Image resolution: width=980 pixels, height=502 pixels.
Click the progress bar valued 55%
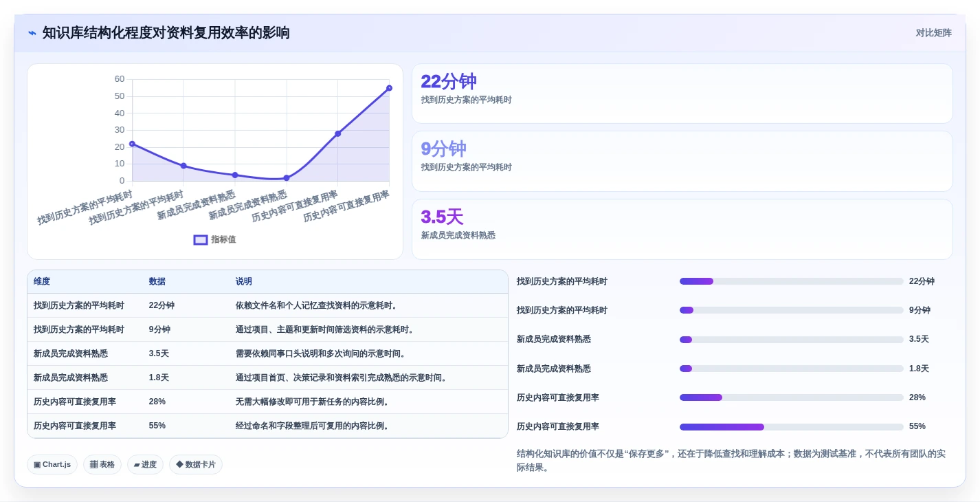click(792, 426)
